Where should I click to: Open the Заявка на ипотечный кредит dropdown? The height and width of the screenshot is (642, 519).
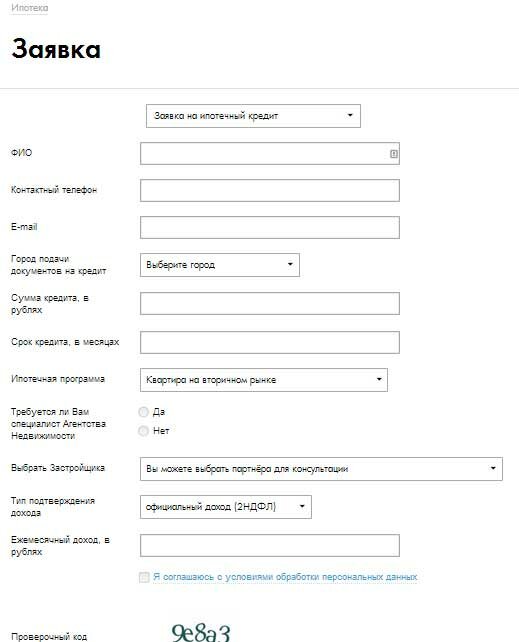tap(253, 116)
